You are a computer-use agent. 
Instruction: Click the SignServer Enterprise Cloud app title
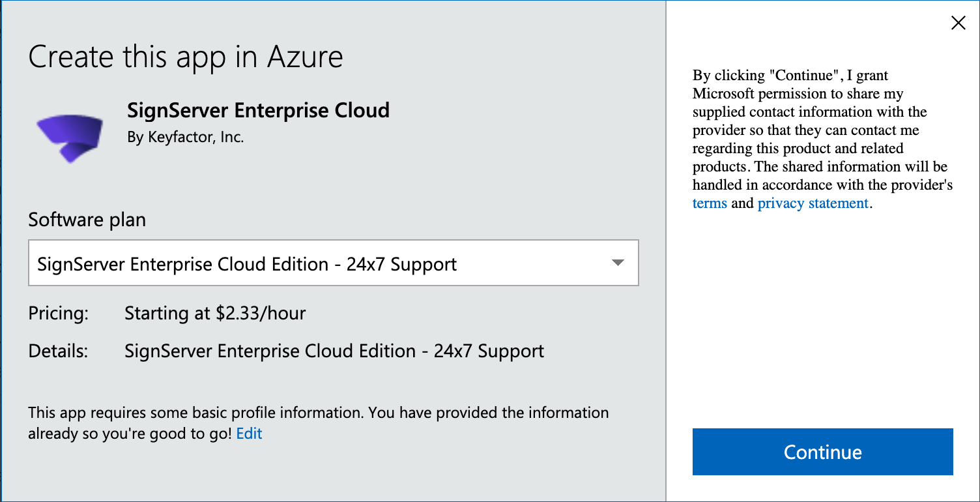pyautogui.click(x=258, y=110)
